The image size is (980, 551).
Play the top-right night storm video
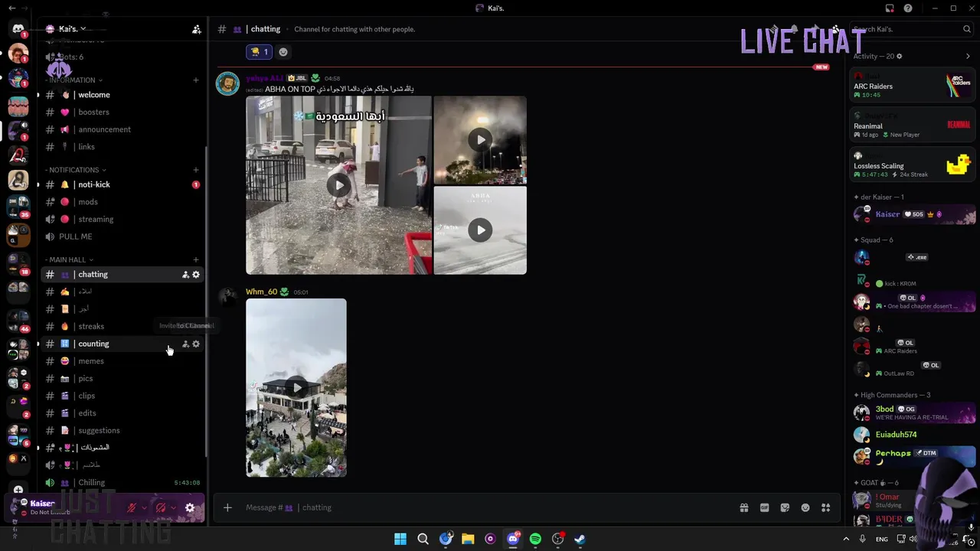480,140
